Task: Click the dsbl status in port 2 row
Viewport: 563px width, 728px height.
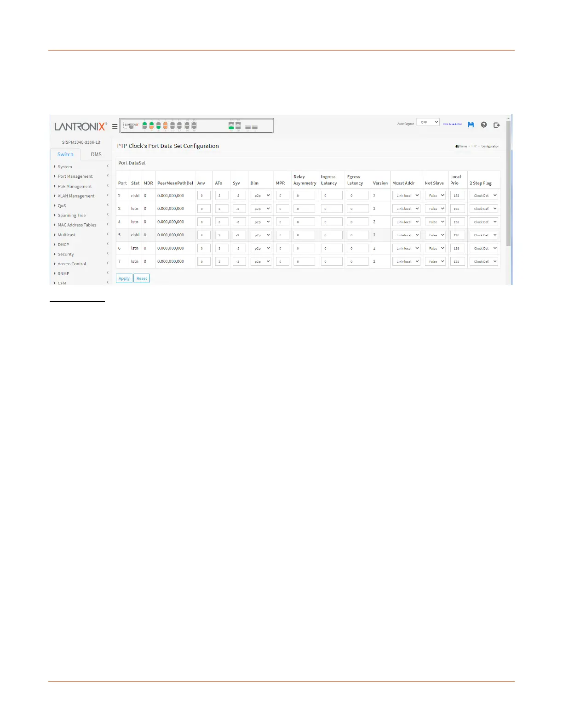Action: [135, 195]
